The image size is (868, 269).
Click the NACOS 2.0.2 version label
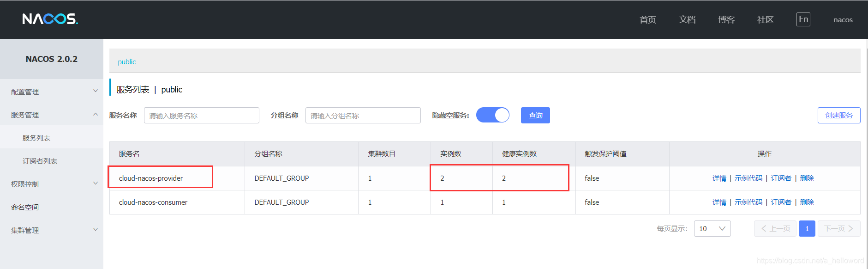pos(52,59)
